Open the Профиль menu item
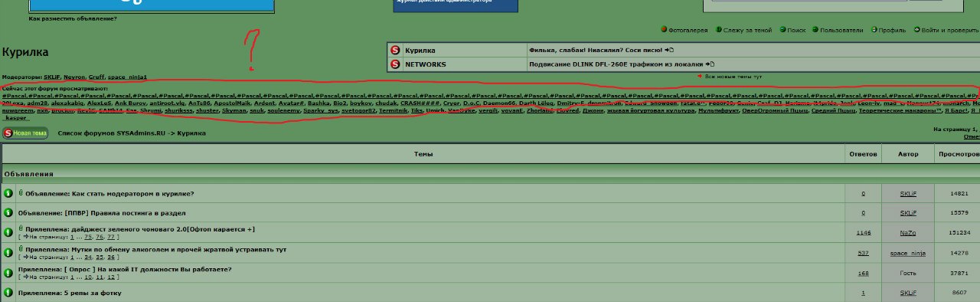The height and width of the screenshot is (302, 980). [x=892, y=30]
